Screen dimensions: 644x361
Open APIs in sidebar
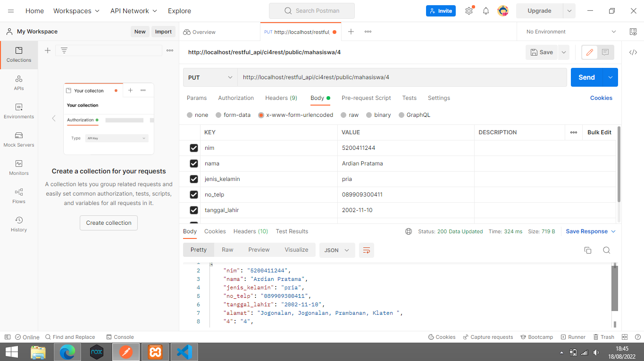[x=19, y=83]
